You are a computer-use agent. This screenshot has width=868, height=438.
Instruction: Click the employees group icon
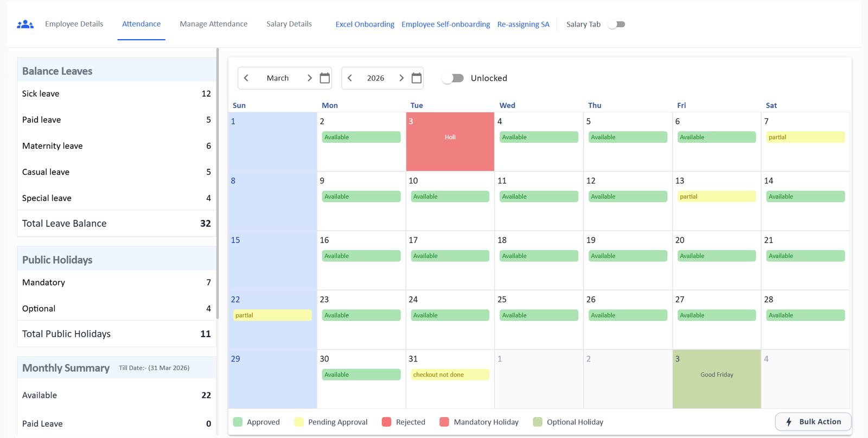click(25, 24)
